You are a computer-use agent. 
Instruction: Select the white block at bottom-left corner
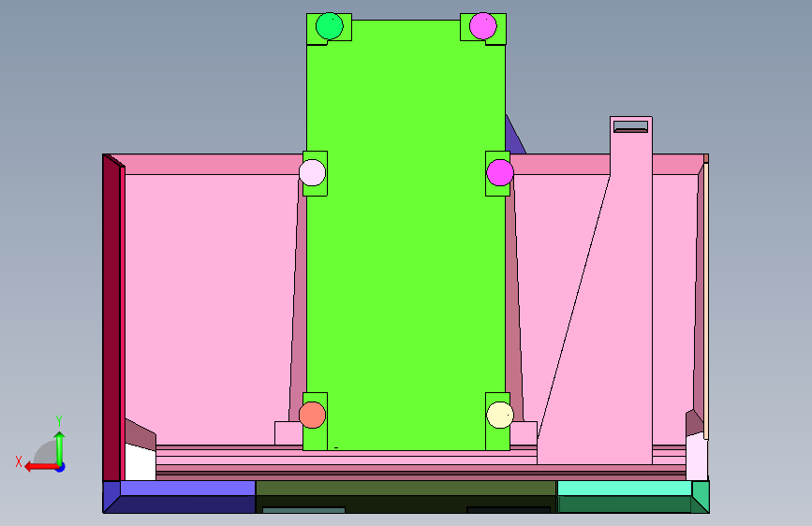(140, 461)
